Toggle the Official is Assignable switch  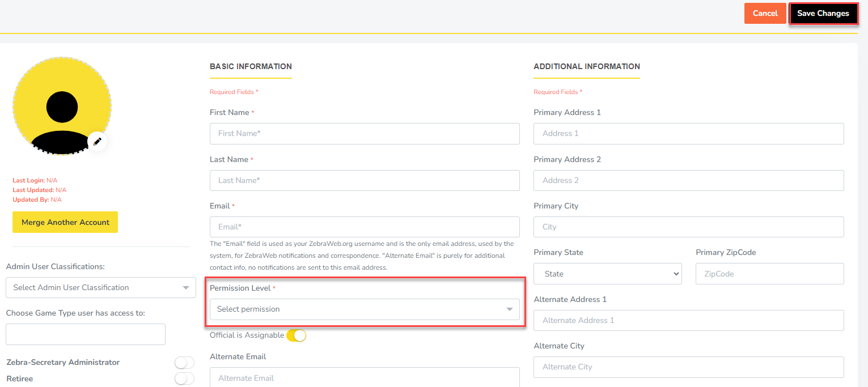pos(296,335)
